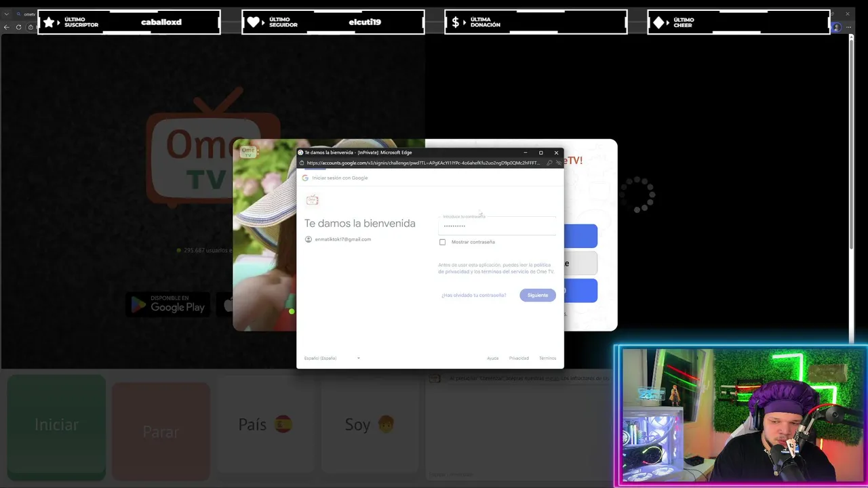Image resolution: width=868 pixels, height=488 pixels.
Task: Open the ¿Has olvidado tu contraseña? link
Action: (474, 296)
